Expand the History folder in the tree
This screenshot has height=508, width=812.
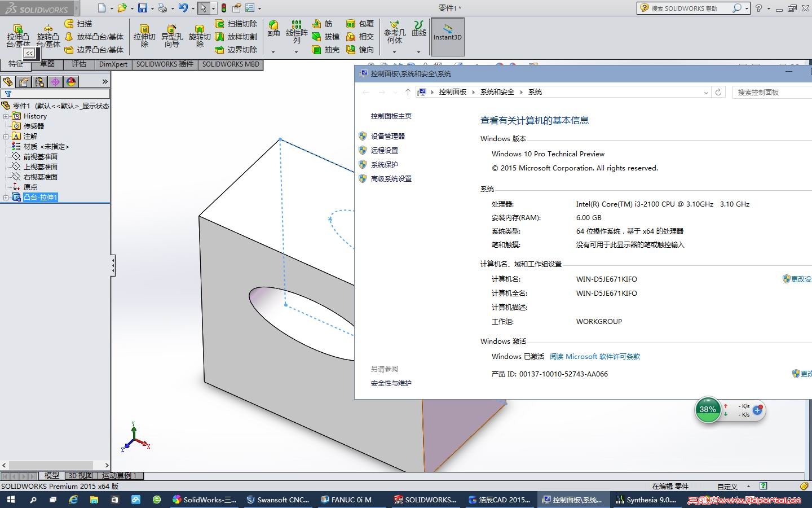pos(6,116)
